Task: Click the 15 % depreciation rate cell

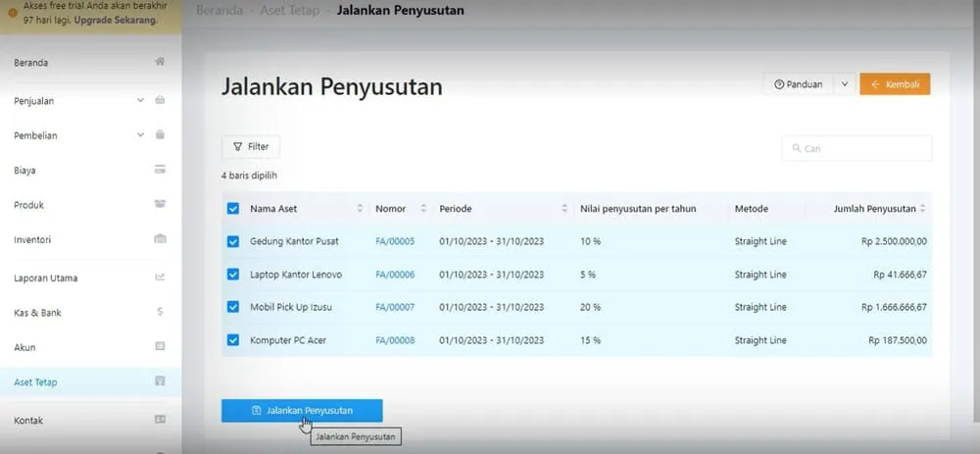Action: [x=591, y=340]
